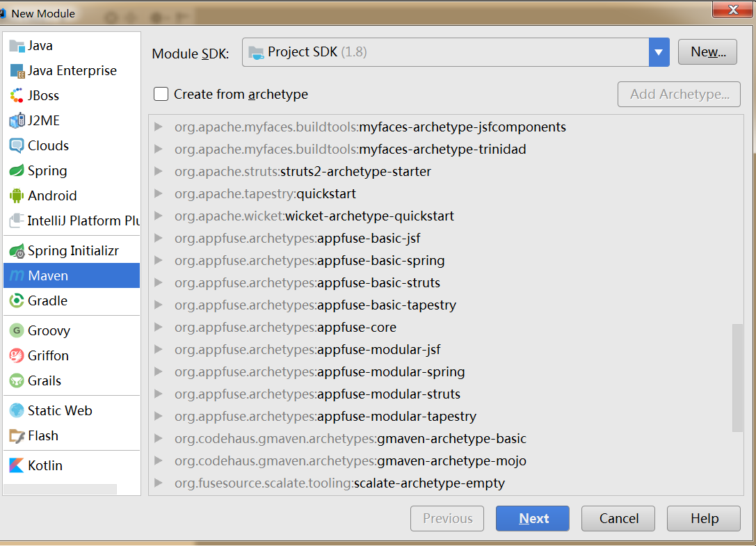Expand appfuse-basic-jsf node
This screenshot has height=546, width=756.
point(158,238)
